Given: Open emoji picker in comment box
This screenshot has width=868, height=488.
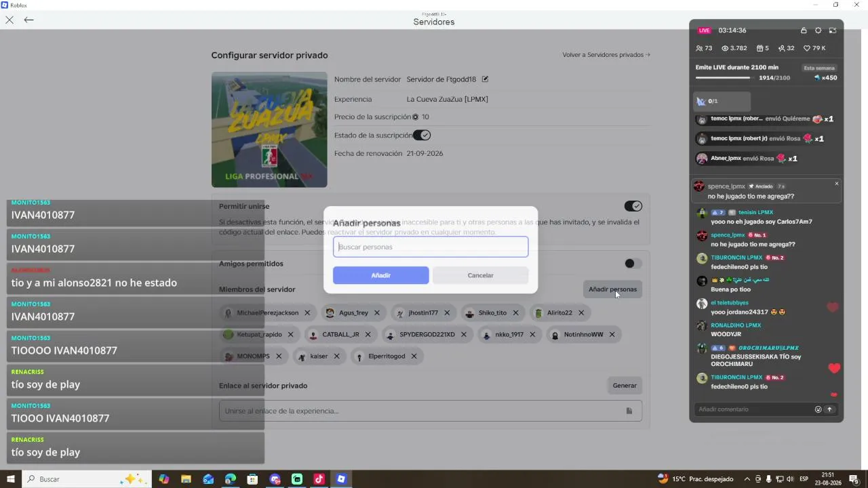Looking at the screenshot, I should pyautogui.click(x=818, y=409).
